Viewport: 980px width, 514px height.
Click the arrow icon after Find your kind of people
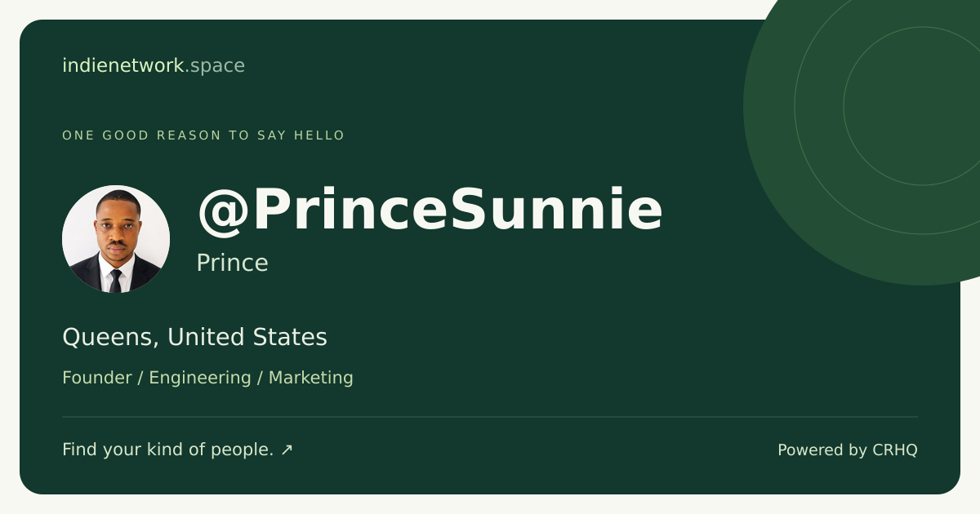click(x=287, y=450)
